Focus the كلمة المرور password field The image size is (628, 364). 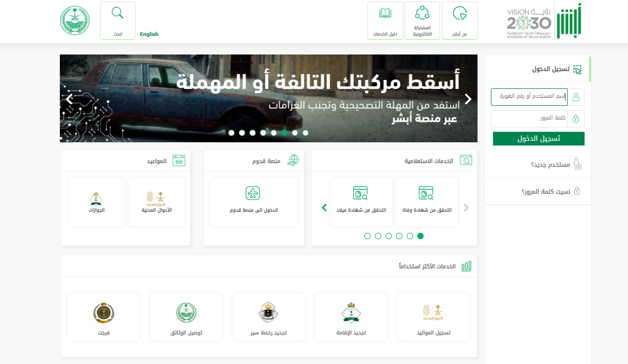529,119
